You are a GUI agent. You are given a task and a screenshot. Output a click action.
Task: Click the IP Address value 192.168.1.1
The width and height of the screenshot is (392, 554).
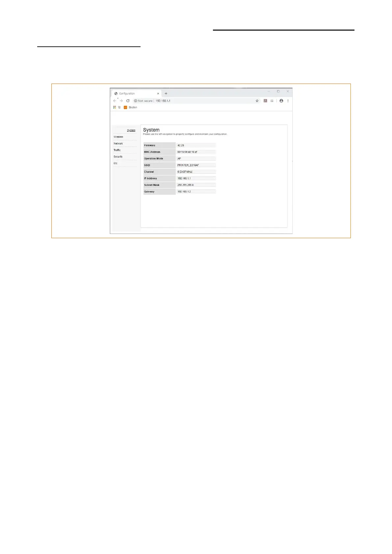[x=196, y=178]
